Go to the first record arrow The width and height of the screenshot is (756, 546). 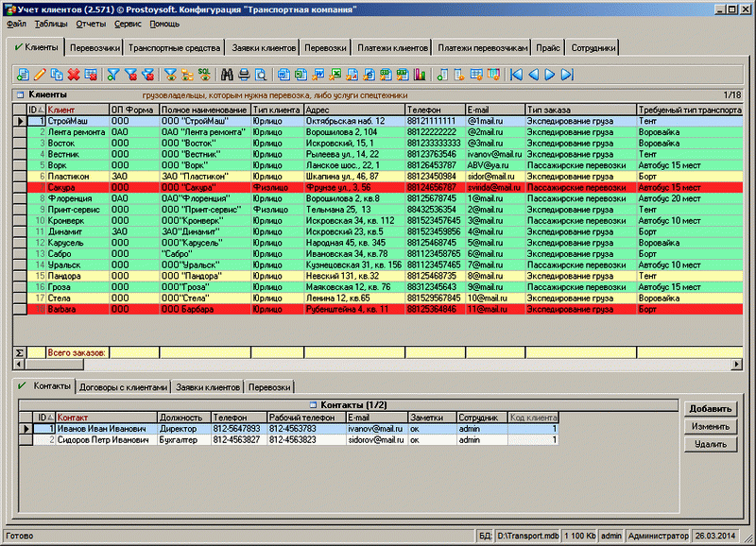click(x=516, y=74)
